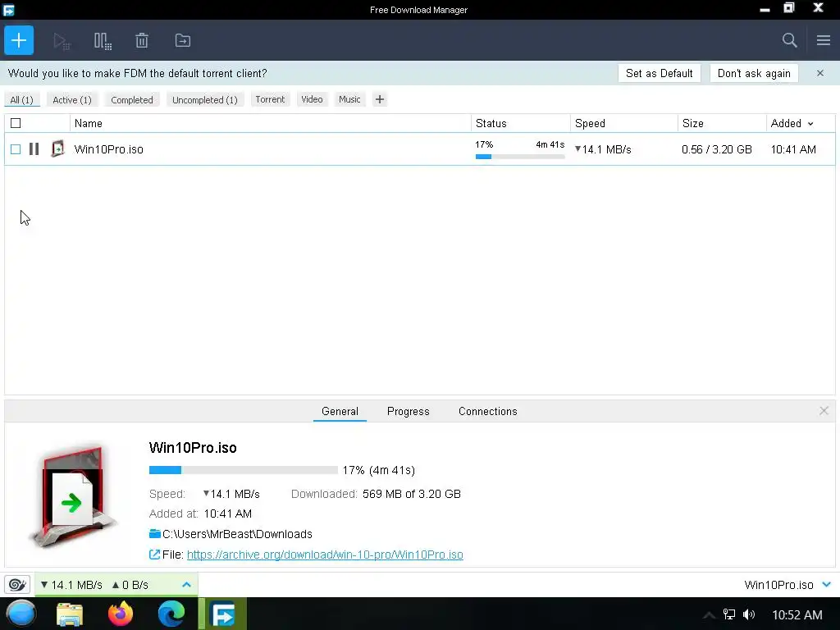Click the 10:52 AM taskbar clock
Viewport: 840px width, 630px height.
pyautogui.click(x=797, y=615)
